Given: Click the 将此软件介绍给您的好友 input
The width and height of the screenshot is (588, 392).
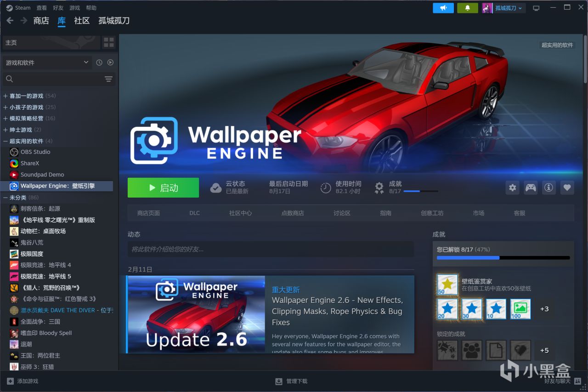Looking at the screenshot, I should pos(271,249).
